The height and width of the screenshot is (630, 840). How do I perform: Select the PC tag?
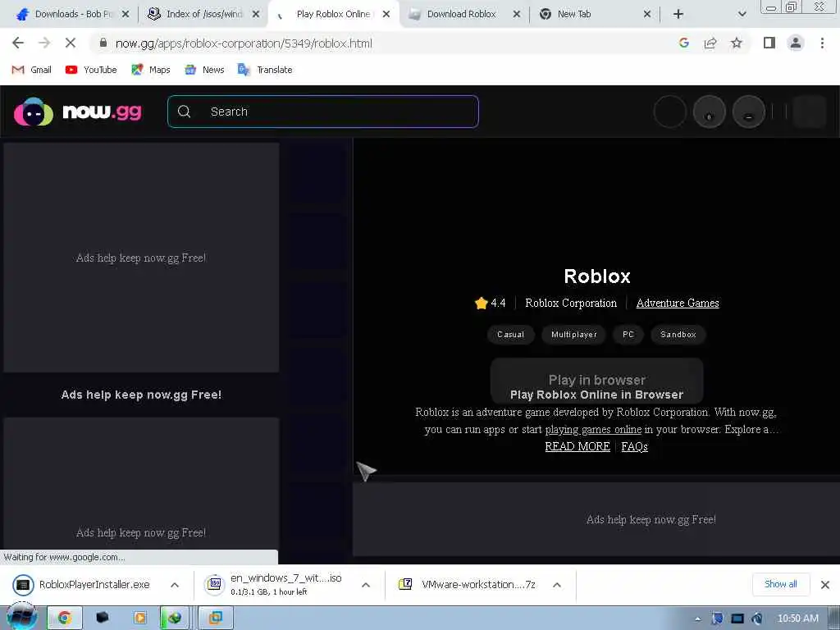(628, 335)
